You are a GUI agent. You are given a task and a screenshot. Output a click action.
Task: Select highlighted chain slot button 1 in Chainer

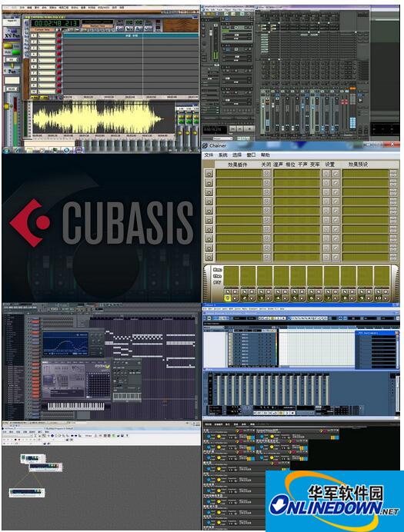point(228,298)
